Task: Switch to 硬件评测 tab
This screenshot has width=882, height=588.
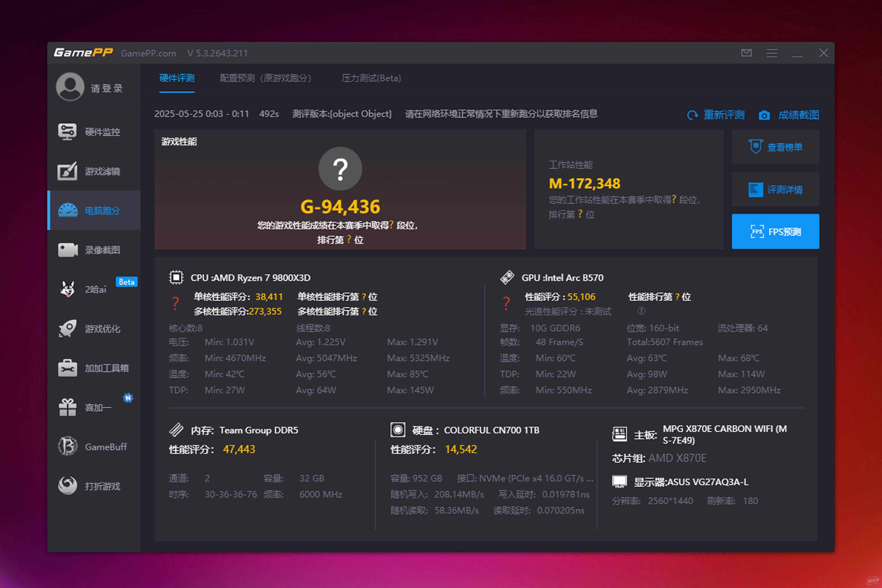Action: pos(177,78)
